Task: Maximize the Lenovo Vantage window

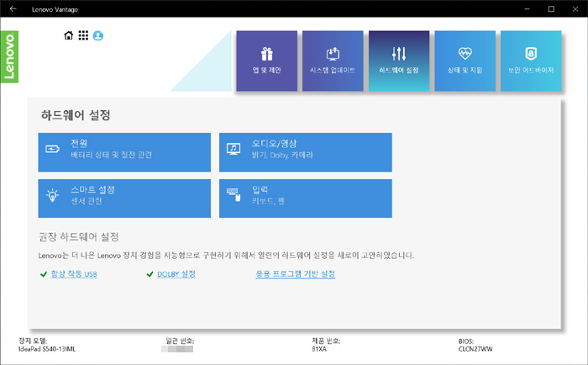Action: (551, 8)
